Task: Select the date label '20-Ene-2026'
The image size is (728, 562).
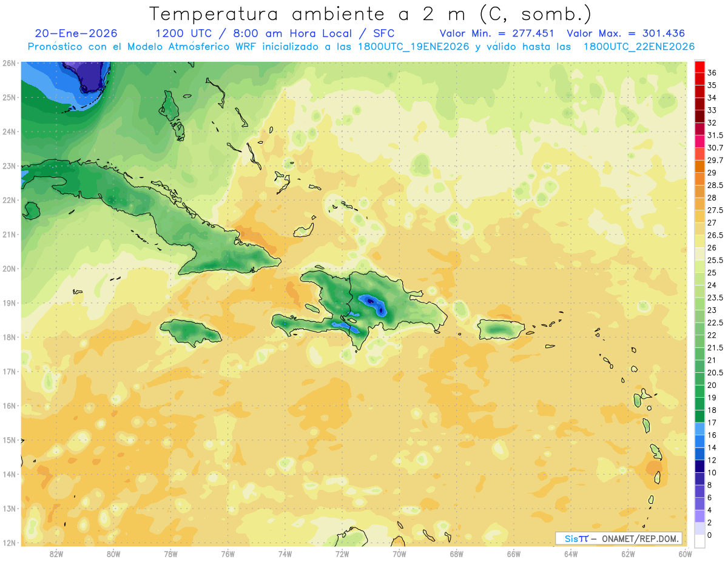Action: 76,33
